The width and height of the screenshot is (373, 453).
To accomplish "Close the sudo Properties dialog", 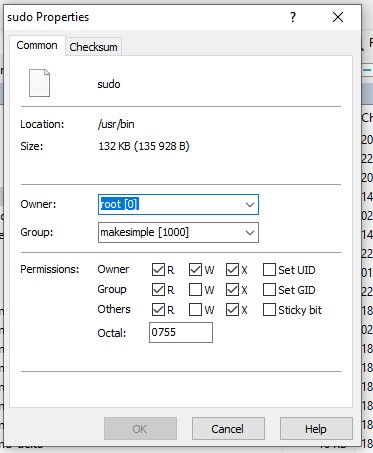I will click(338, 17).
